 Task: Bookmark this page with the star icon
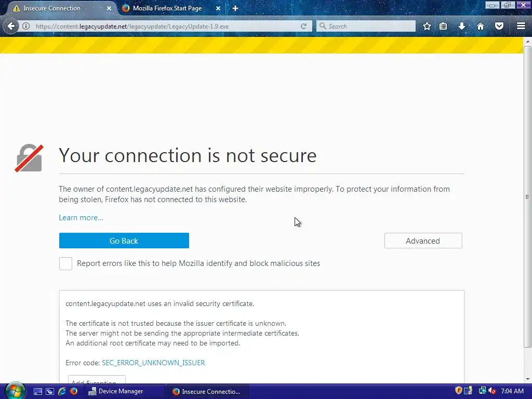point(427,26)
